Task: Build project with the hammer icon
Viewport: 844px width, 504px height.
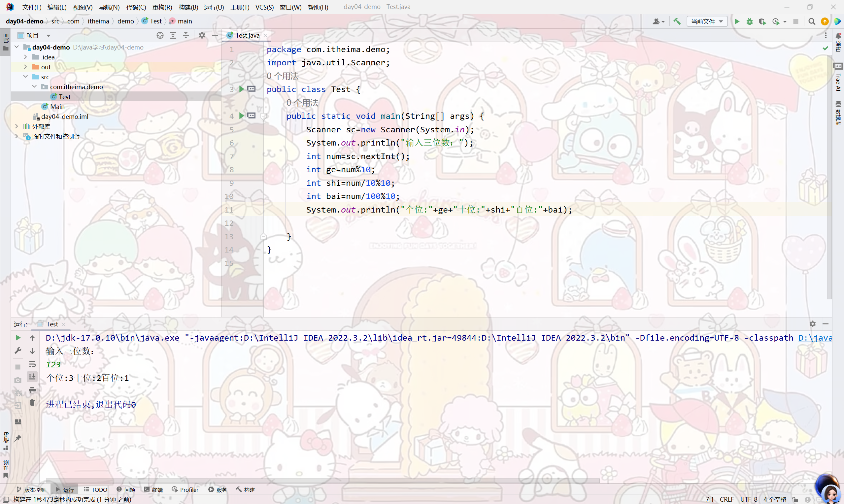Action: click(677, 21)
